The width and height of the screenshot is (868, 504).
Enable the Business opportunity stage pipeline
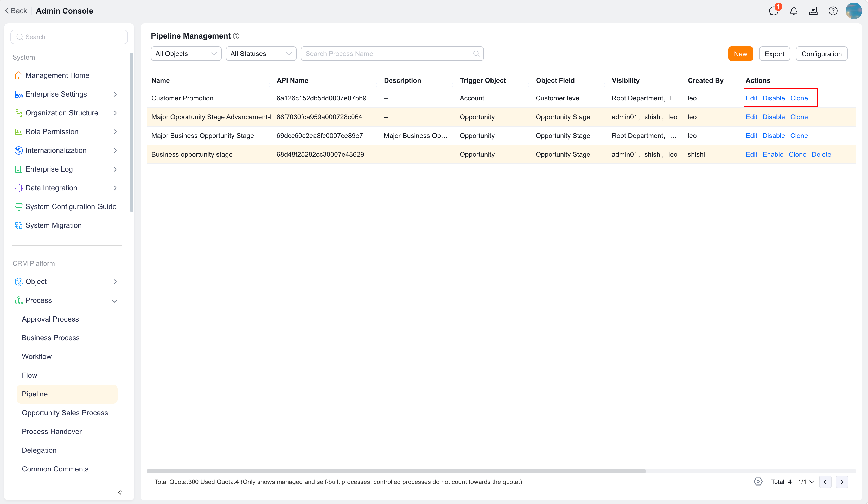click(x=773, y=154)
